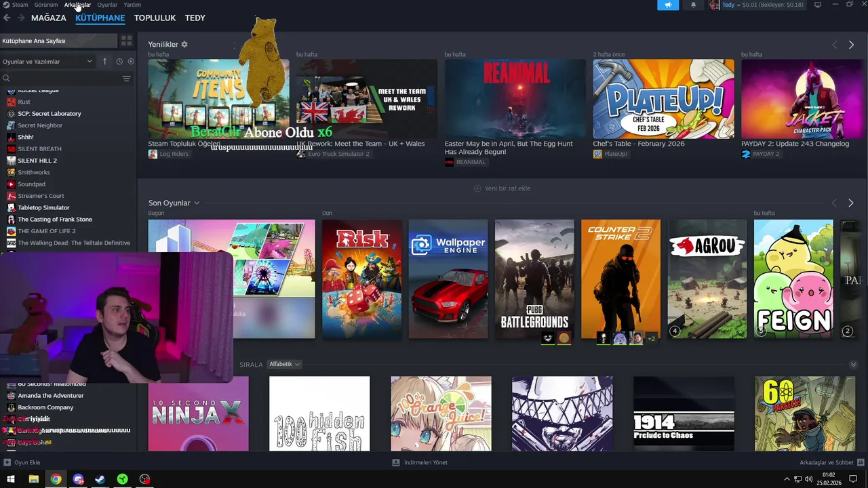Open the Yardım menu
Viewport: 868px width, 488px height.
[x=132, y=5]
